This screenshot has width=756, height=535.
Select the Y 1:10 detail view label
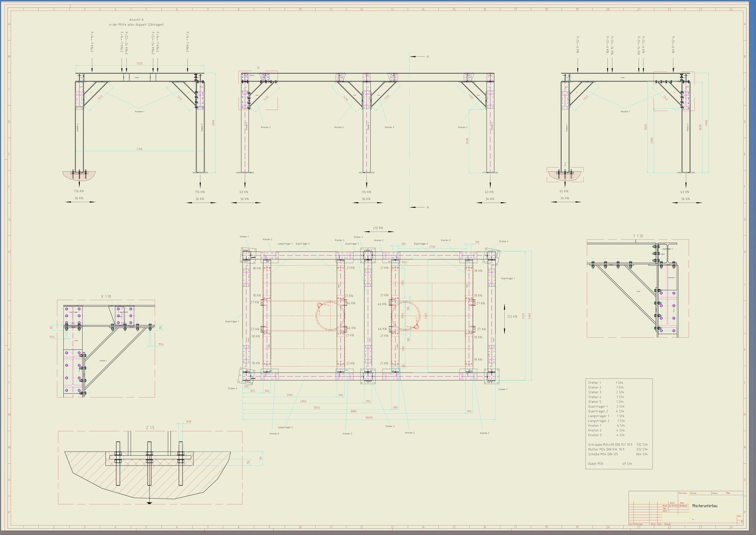638,236
